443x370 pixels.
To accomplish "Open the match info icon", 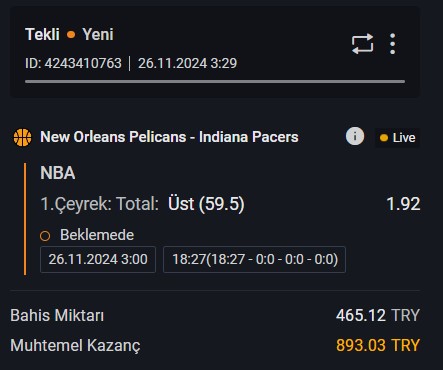I will [x=355, y=136].
